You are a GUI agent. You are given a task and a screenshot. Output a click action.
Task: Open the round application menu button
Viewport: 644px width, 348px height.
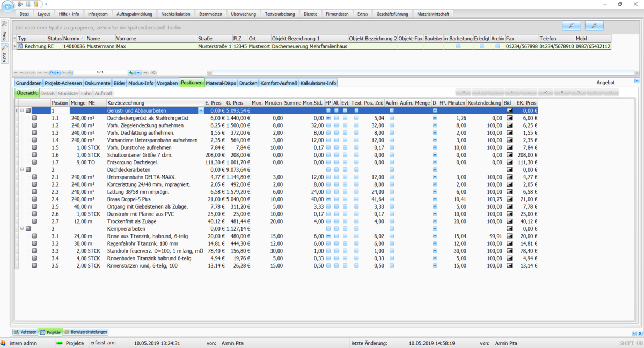(8, 6)
